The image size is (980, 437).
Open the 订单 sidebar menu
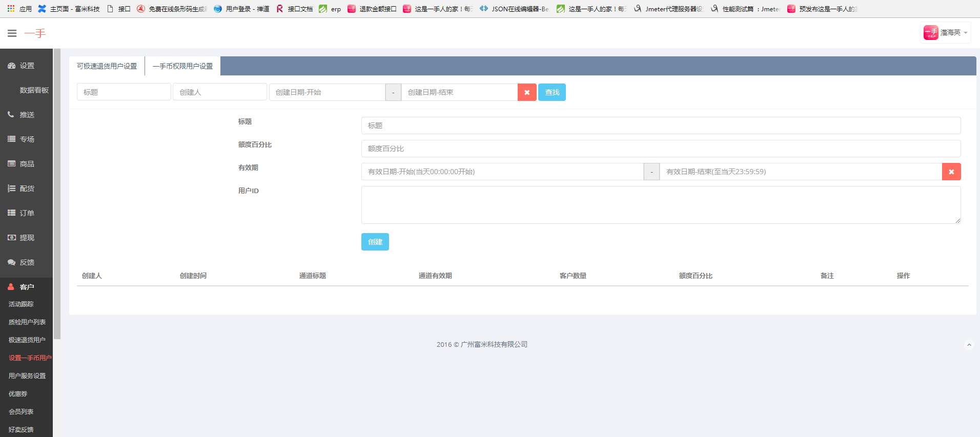click(26, 213)
